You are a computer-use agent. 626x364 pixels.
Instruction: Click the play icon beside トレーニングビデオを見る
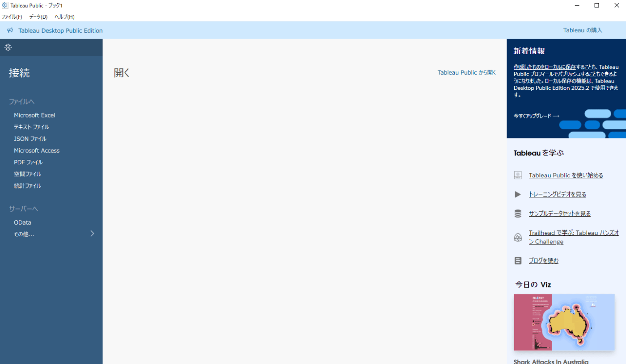pyautogui.click(x=518, y=194)
